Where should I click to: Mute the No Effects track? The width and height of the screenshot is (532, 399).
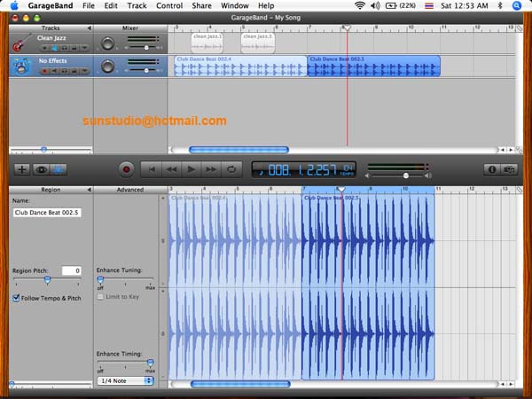click(54, 71)
